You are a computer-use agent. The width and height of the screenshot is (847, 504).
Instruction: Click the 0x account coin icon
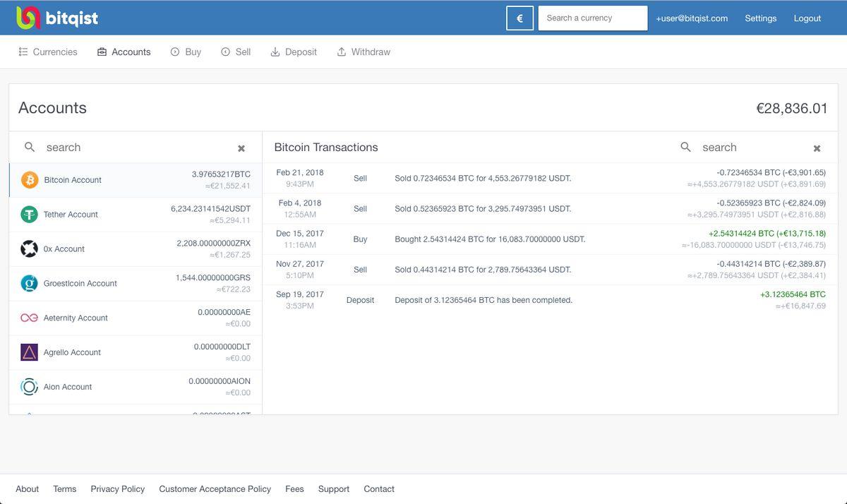point(29,249)
